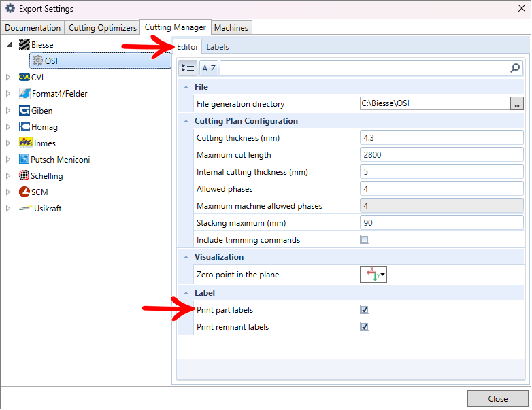Sort properties alphabetically with A-Z

pos(209,68)
